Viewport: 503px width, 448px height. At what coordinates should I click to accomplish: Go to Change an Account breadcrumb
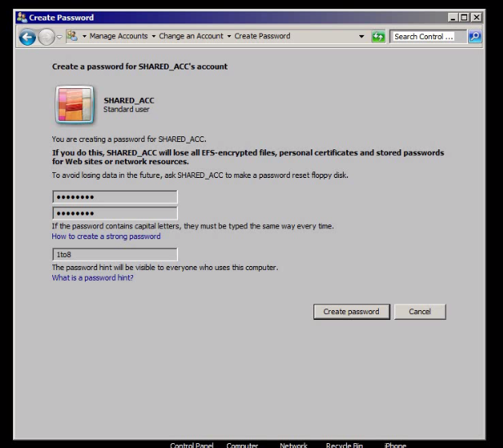pos(191,37)
